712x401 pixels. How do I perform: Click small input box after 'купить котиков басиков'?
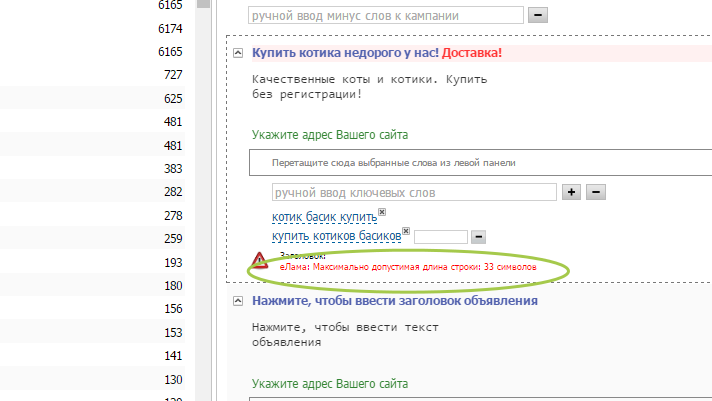(440, 237)
